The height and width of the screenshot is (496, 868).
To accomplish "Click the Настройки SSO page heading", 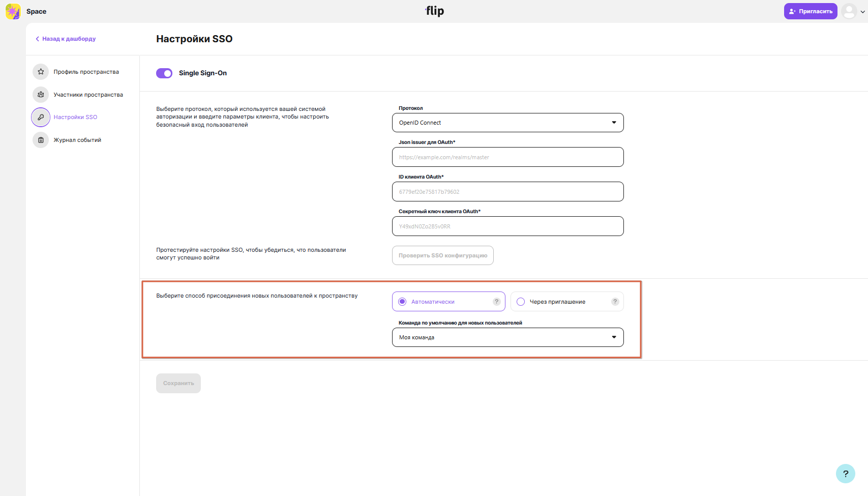I will click(x=194, y=39).
